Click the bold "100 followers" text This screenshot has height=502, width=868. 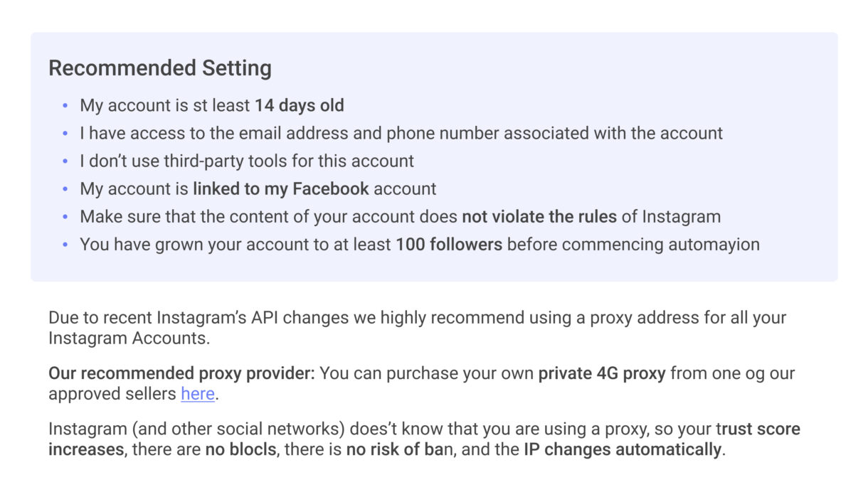pos(449,245)
